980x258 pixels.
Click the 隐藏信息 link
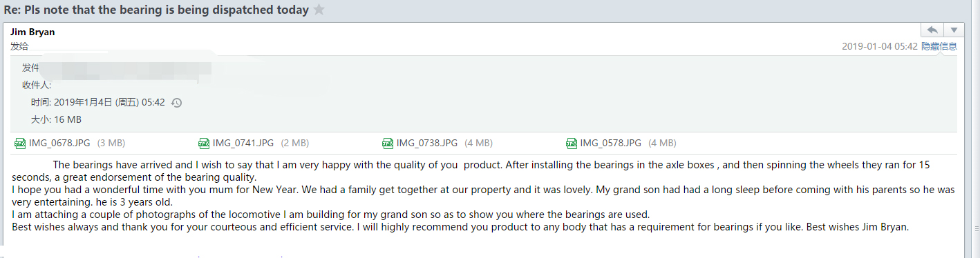939,46
